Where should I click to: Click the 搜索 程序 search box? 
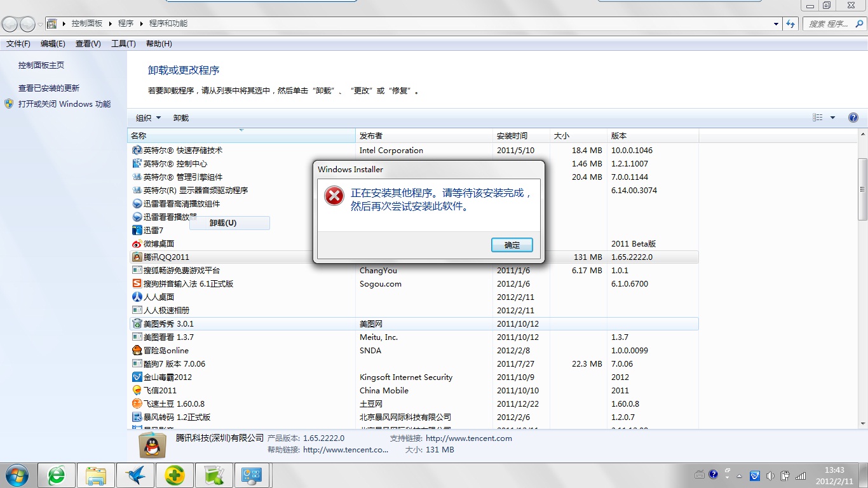point(833,24)
